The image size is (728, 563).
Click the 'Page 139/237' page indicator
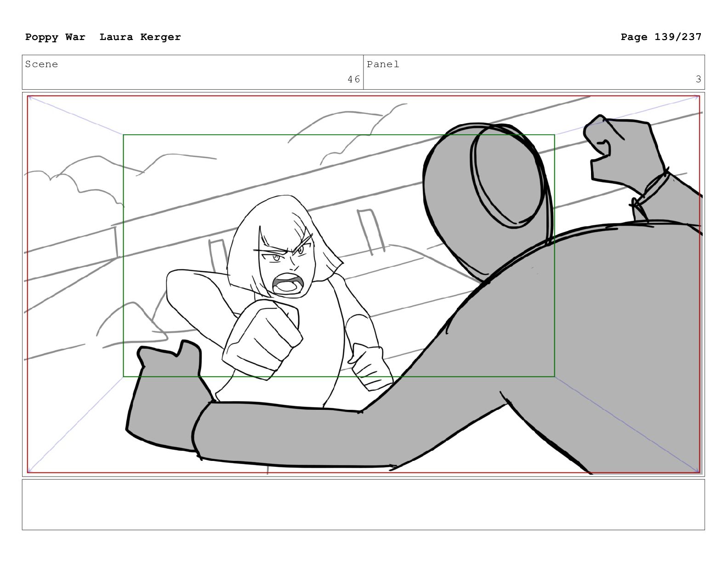661,37
